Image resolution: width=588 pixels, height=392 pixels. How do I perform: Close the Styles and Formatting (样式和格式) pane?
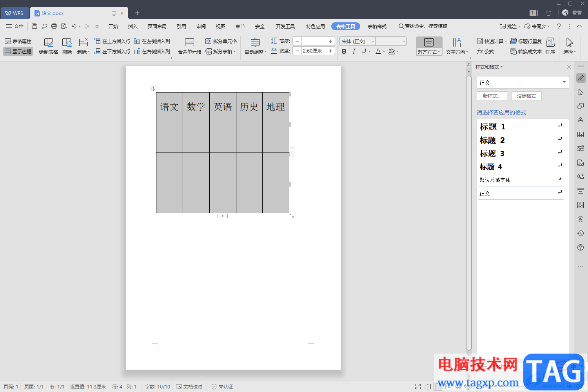pyautogui.click(x=569, y=67)
